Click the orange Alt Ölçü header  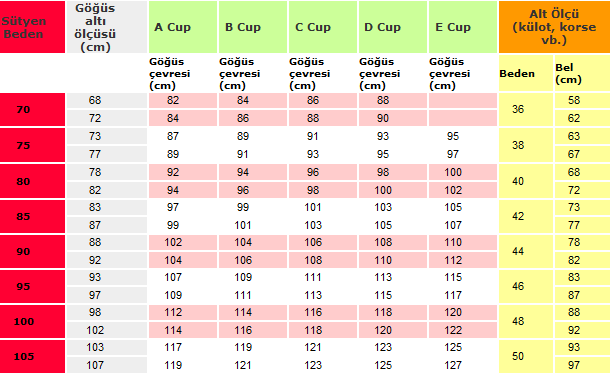(554, 27)
